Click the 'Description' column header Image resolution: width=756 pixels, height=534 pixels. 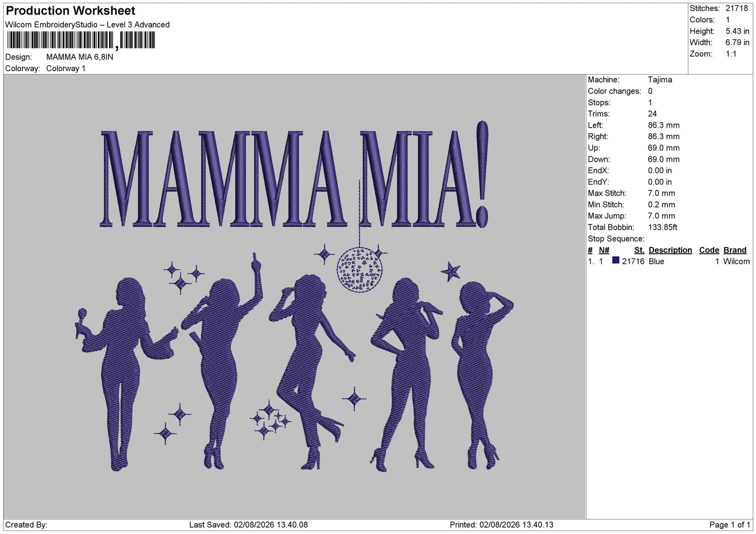pyautogui.click(x=670, y=250)
